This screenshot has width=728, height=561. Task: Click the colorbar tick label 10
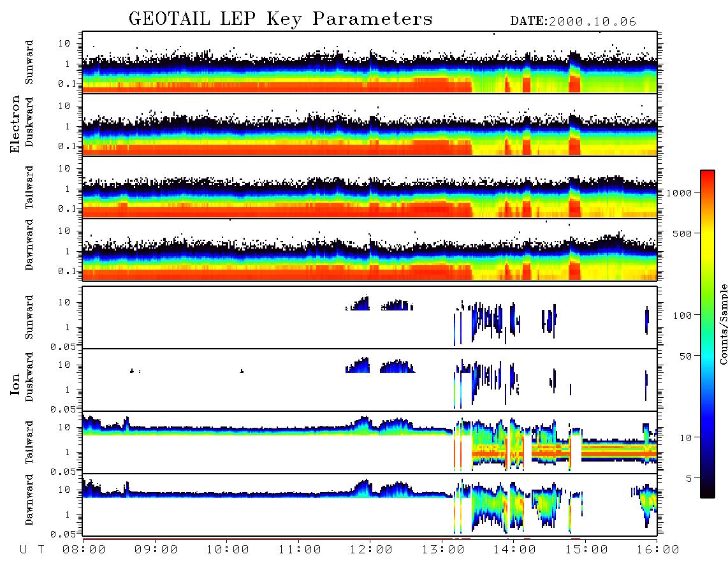(685, 438)
